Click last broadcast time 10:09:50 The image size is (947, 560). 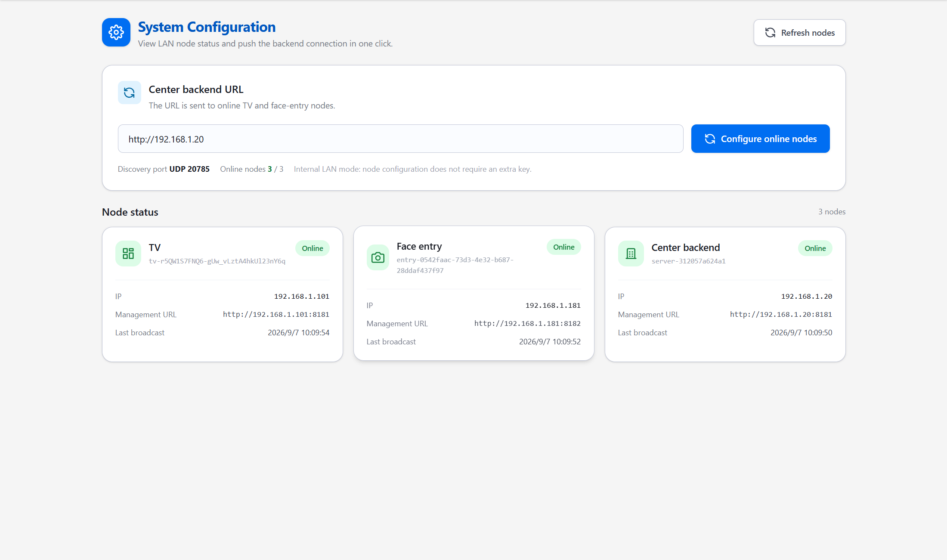click(801, 333)
